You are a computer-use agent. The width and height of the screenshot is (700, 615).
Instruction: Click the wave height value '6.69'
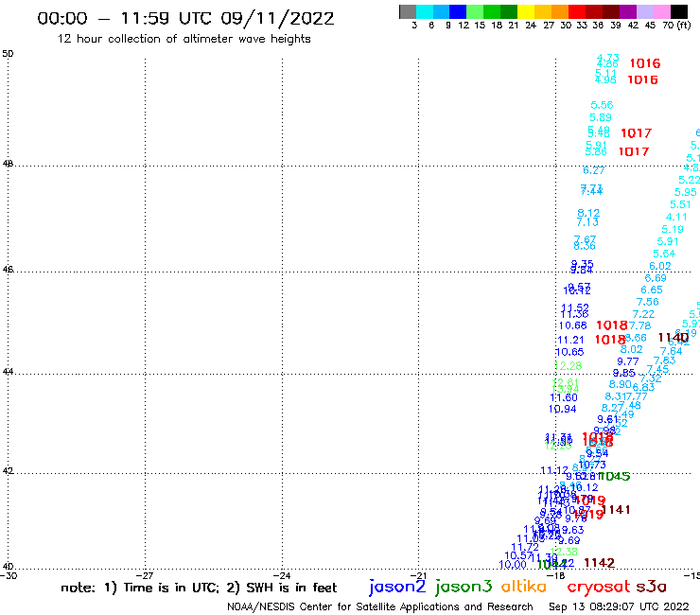pyautogui.click(x=656, y=278)
